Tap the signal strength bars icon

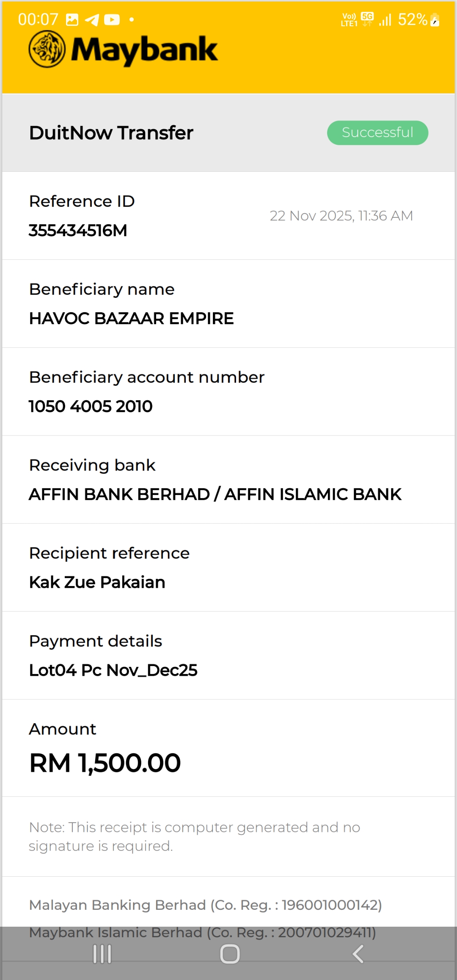385,20
